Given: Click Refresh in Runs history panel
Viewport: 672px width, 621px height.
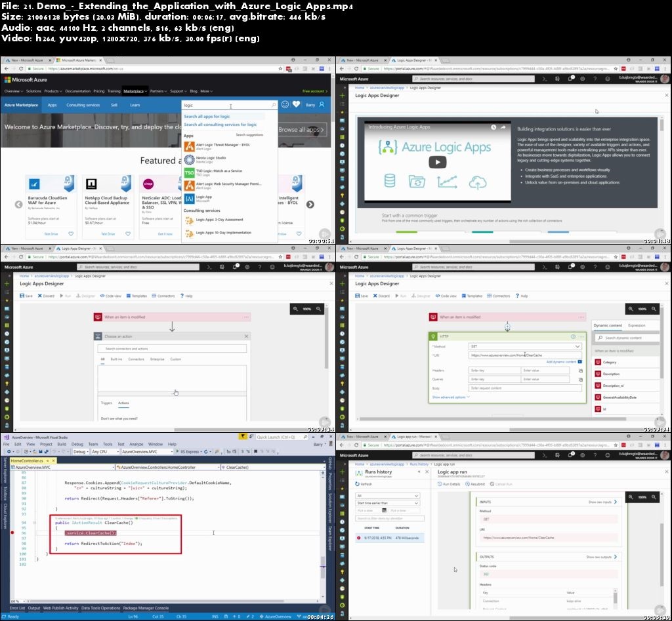Looking at the screenshot, I should coord(364,484).
